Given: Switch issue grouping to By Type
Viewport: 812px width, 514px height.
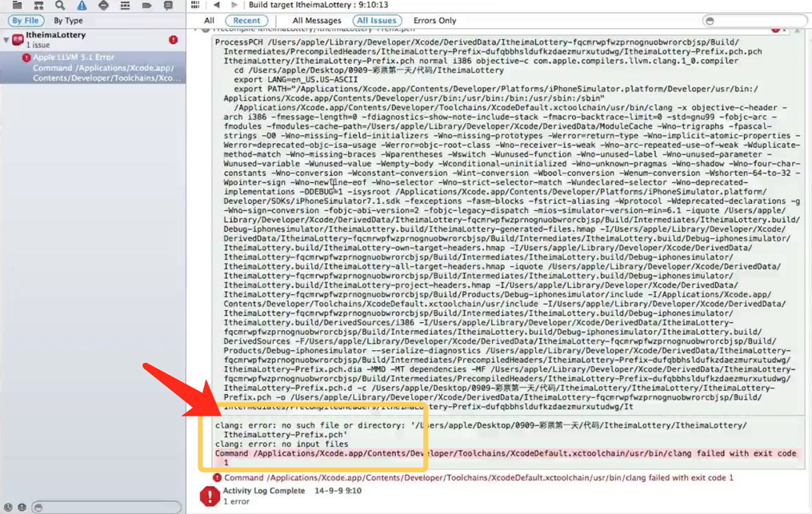Looking at the screenshot, I should click(x=68, y=21).
